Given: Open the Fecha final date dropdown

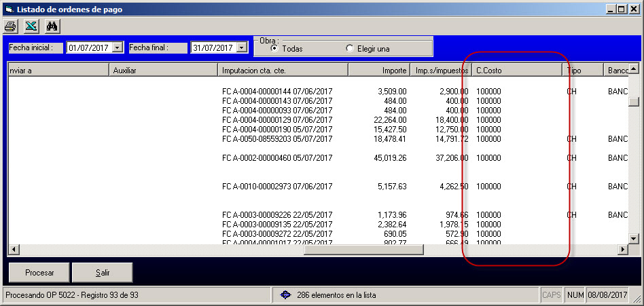Looking at the screenshot, I should click(241, 47).
